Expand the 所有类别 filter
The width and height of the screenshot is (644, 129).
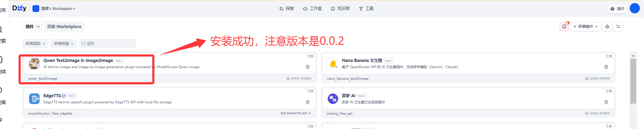[x=35, y=43]
